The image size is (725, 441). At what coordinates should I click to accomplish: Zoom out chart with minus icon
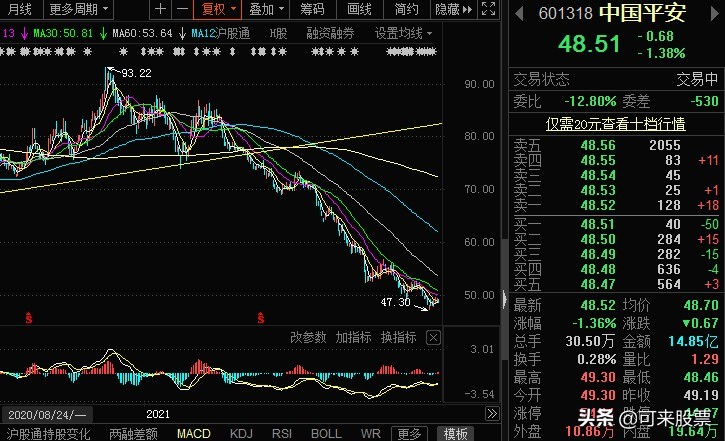(x=182, y=9)
